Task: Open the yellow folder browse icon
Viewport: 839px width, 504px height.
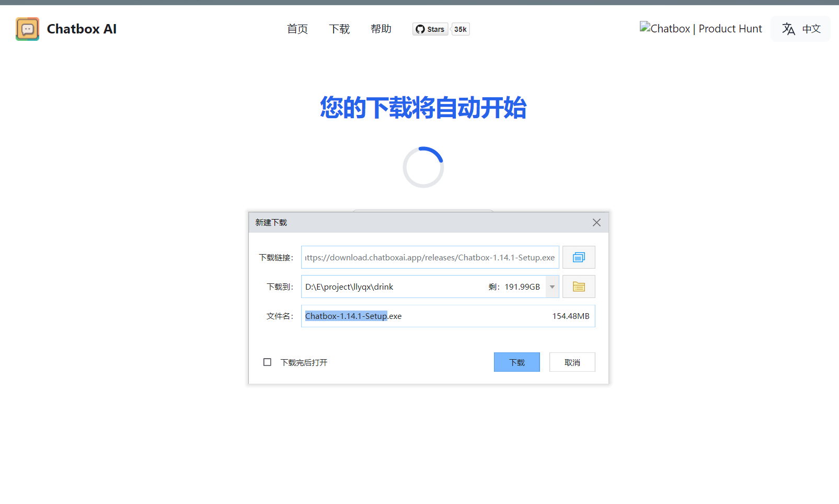Action: coord(578,287)
